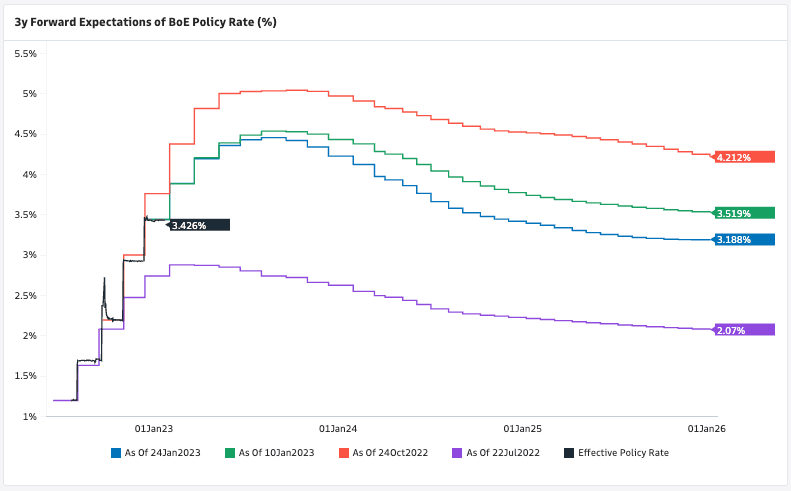791x491 pixels.
Task: Hide the As Of 22Jul2022 series label
Action: [503, 453]
